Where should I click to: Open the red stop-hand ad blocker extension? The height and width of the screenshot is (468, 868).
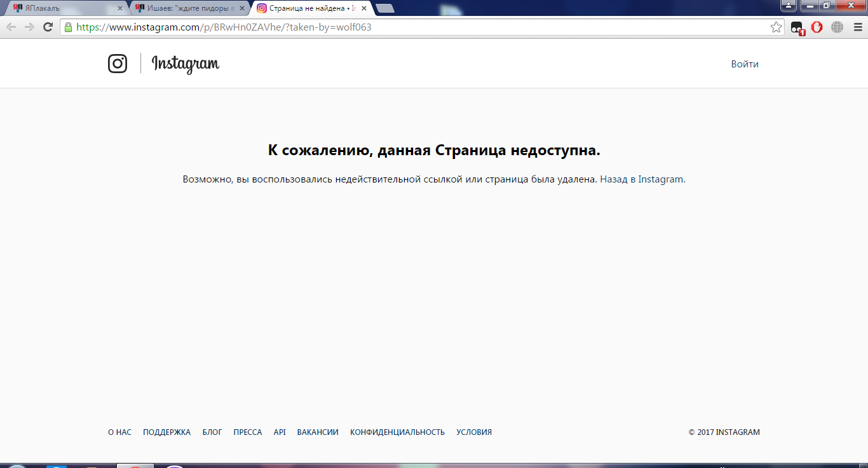pos(817,27)
